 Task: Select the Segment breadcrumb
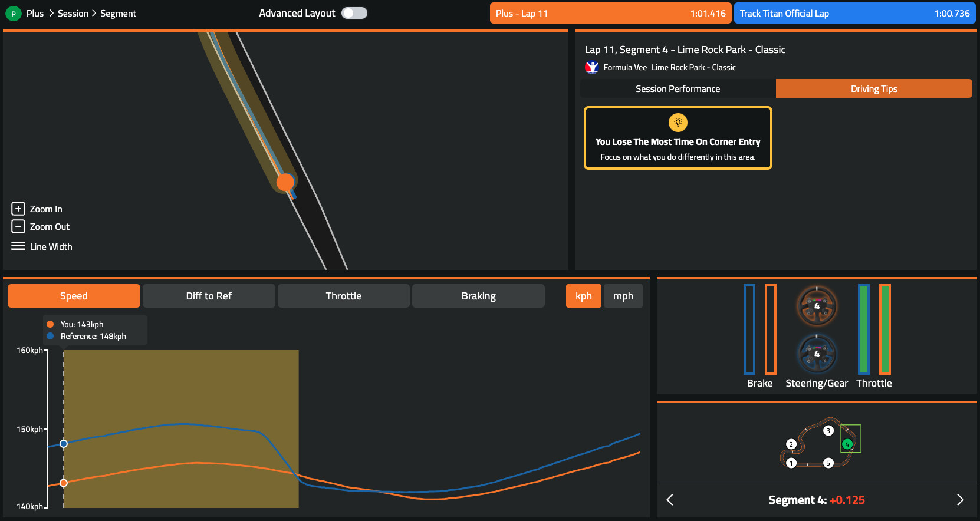(118, 13)
